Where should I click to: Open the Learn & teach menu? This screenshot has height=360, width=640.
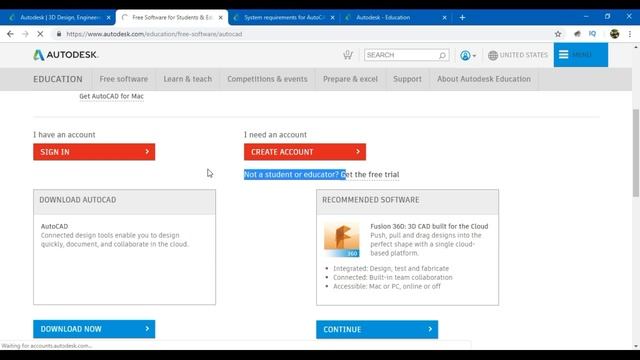(x=188, y=79)
